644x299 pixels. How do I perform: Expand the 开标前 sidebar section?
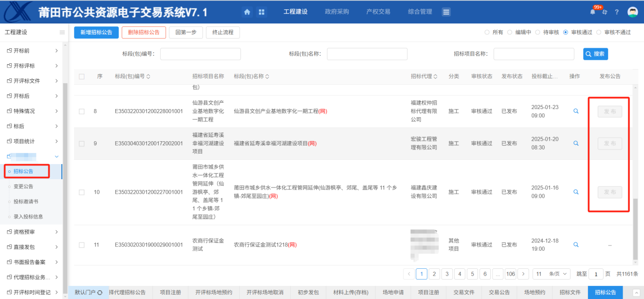(56, 51)
